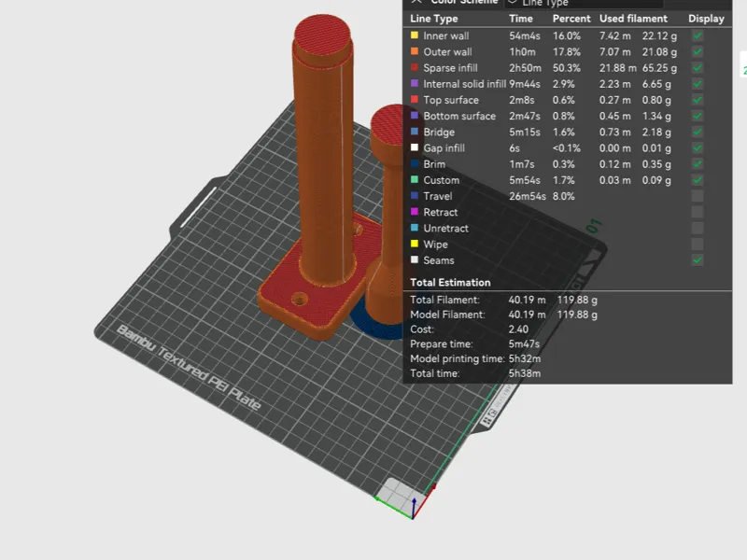Viewport: 747px width, 560px height.
Task: Click the Retract magenta swatch
Action: [x=415, y=212]
